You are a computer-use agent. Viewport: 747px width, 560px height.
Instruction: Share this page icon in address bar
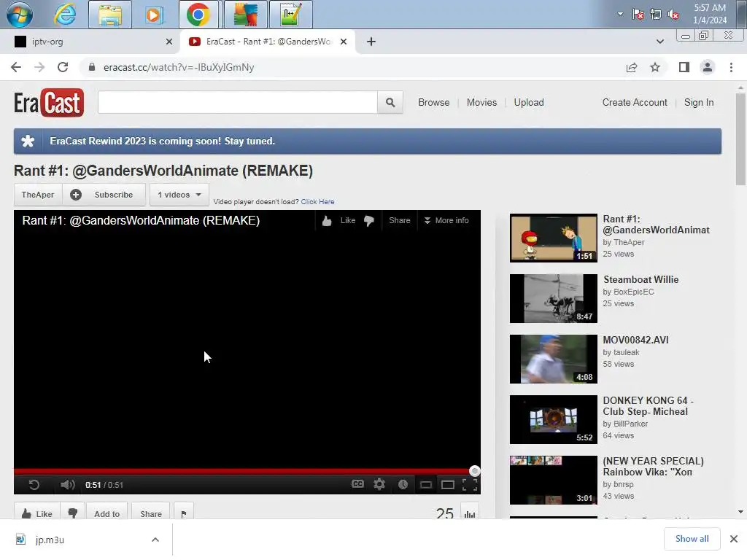point(632,67)
